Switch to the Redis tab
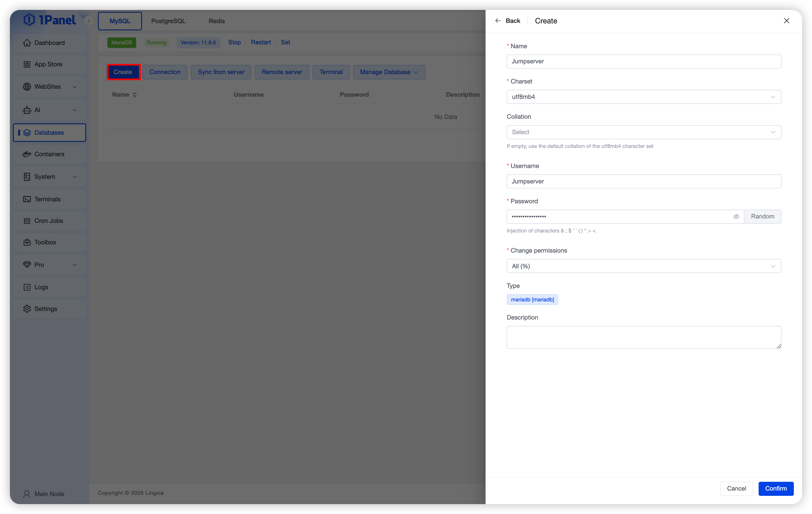 click(217, 21)
